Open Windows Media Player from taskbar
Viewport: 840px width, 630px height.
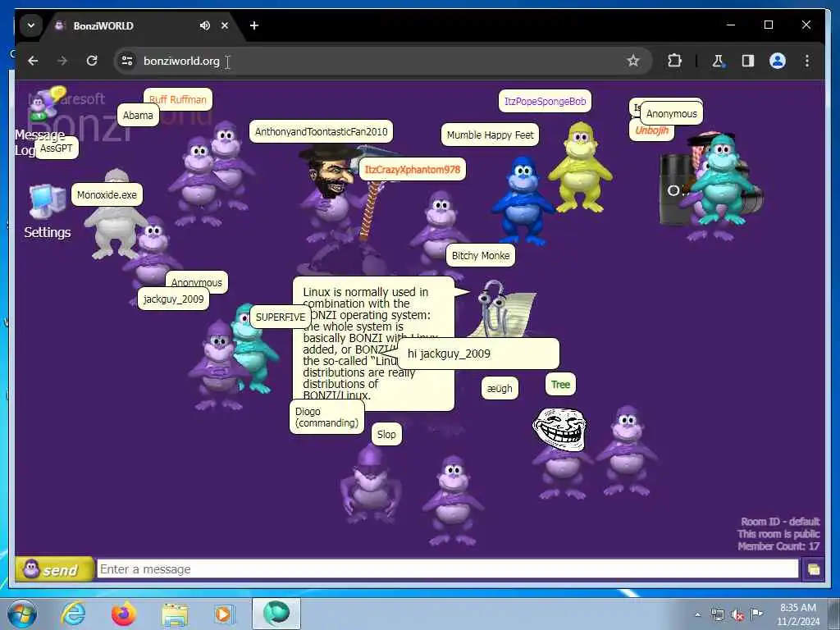coord(224,614)
